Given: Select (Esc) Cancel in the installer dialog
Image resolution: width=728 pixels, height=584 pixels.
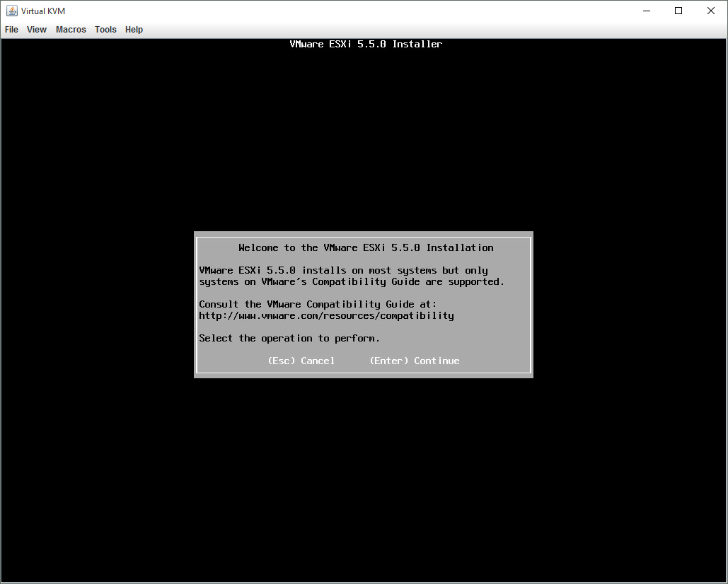Looking at the screenshot, I should tap(301, 361).
